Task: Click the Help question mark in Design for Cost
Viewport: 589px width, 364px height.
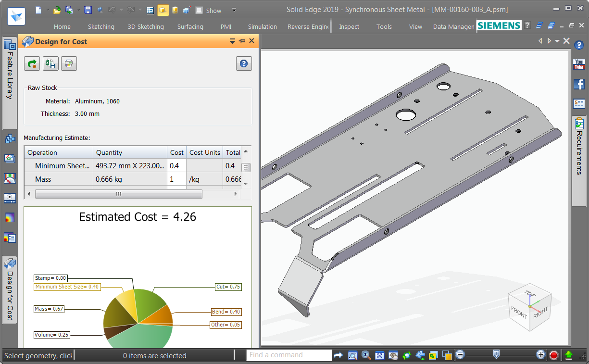Action: [x=244, y=63]
